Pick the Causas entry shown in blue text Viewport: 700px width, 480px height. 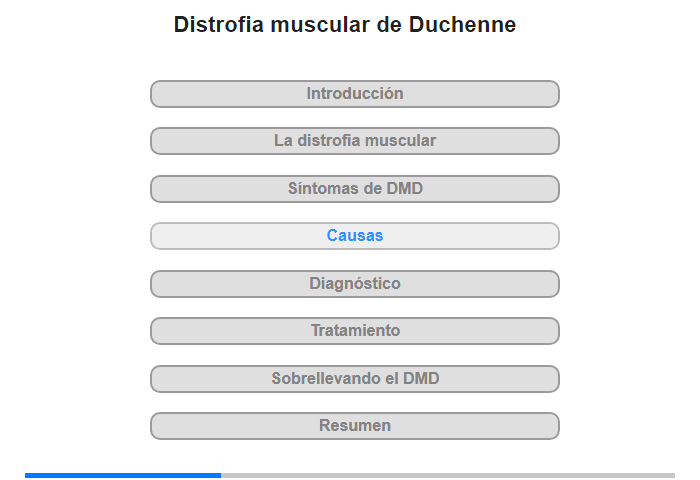click(354, 236)
